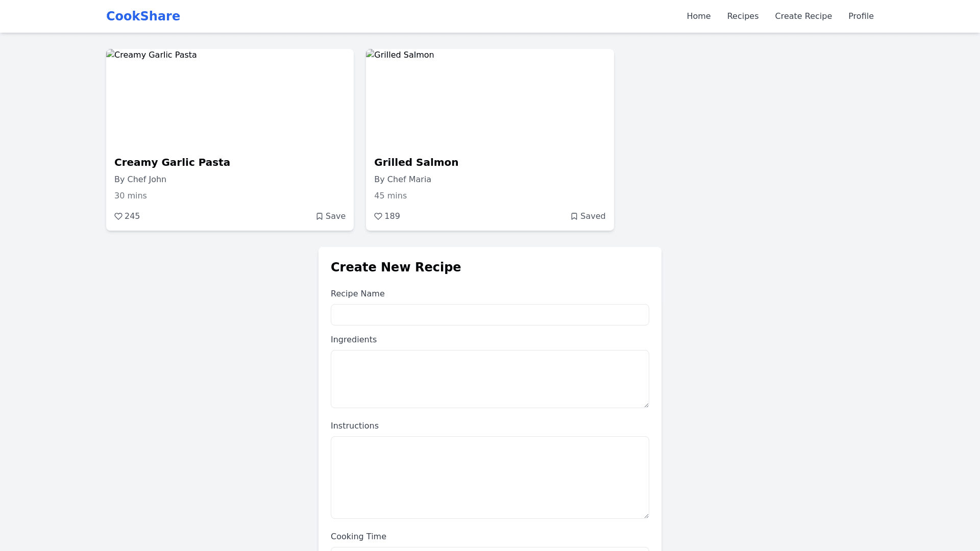980x551 pixels.
Task: Grab the Instructions textarea resize handle
Action: click(x=646, y=516)
